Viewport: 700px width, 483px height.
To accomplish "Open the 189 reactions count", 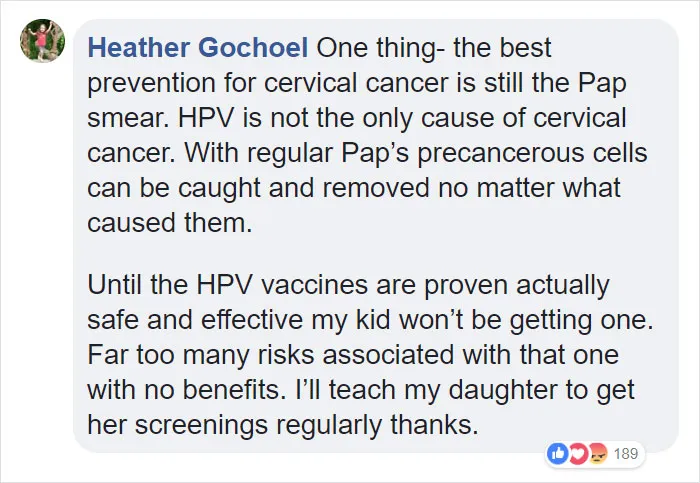I will point(625,454).
